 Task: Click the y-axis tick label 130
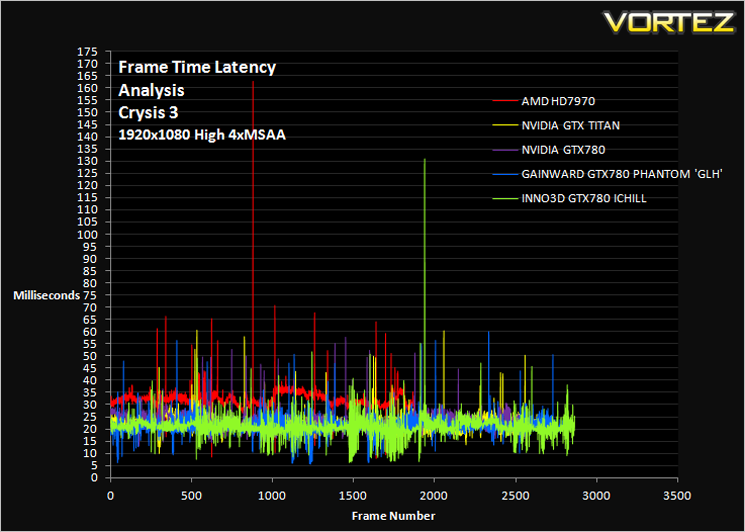tap(87, 161)
